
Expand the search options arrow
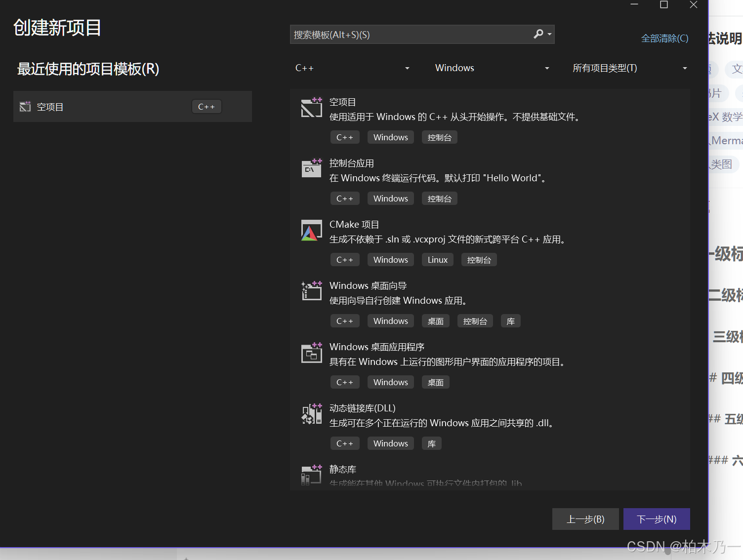(549, 35)
